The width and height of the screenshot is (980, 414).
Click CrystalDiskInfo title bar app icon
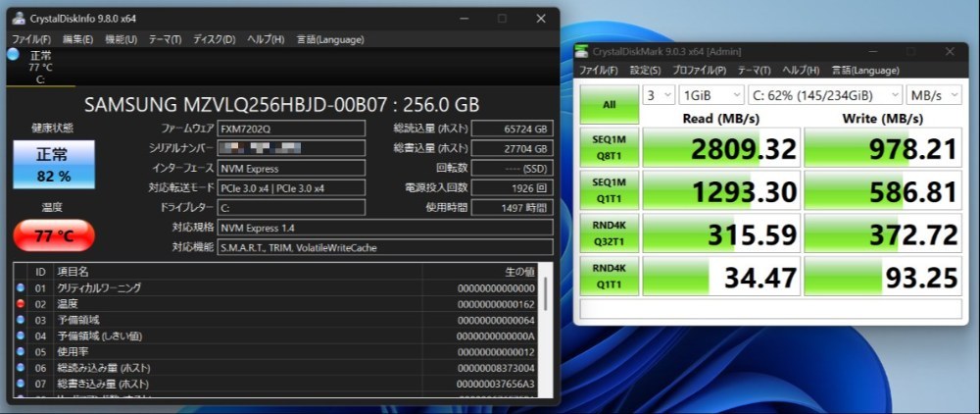19,18
